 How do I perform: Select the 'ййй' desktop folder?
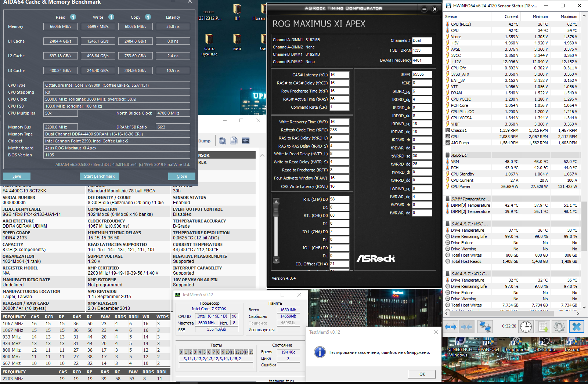click(237, 42)
